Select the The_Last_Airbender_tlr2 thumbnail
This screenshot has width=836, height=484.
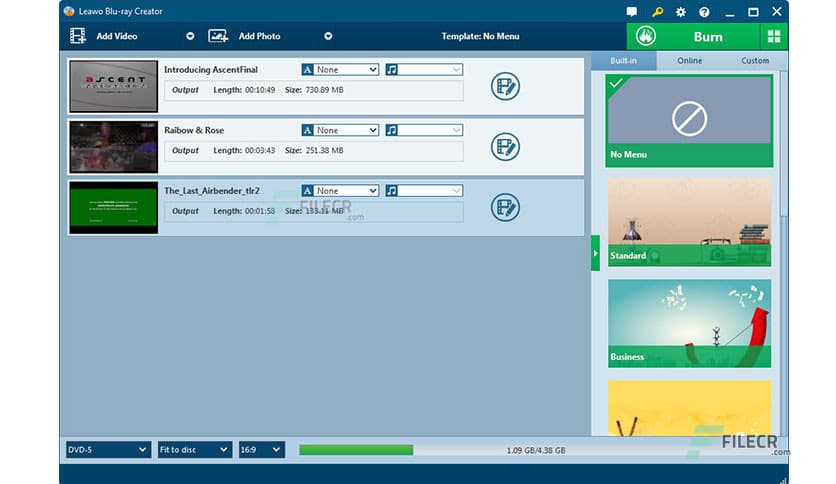[114, 207]
